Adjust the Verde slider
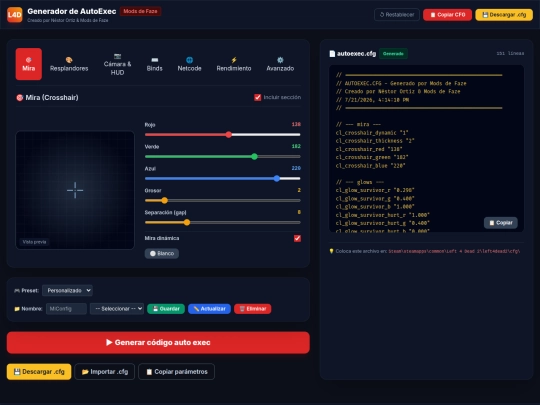Viewport: 540px width, 405px height. [x=222, y=157]
